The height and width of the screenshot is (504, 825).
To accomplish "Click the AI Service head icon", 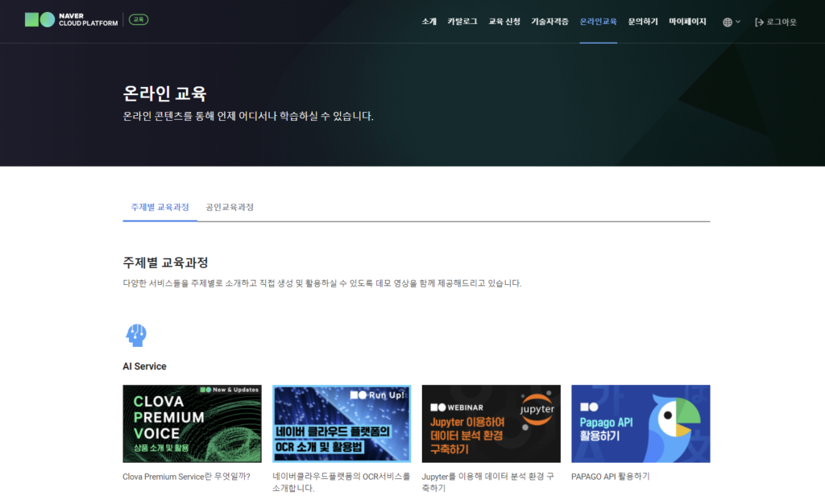I will 135,335.
